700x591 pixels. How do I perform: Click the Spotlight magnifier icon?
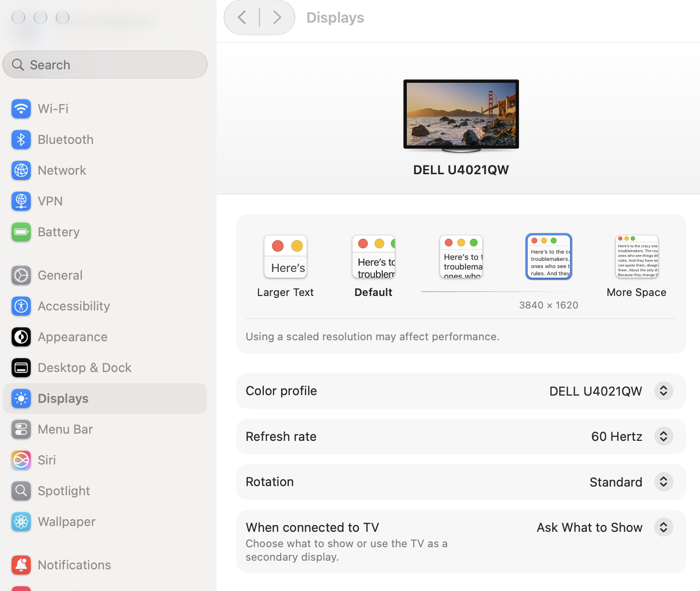point(21,491)
